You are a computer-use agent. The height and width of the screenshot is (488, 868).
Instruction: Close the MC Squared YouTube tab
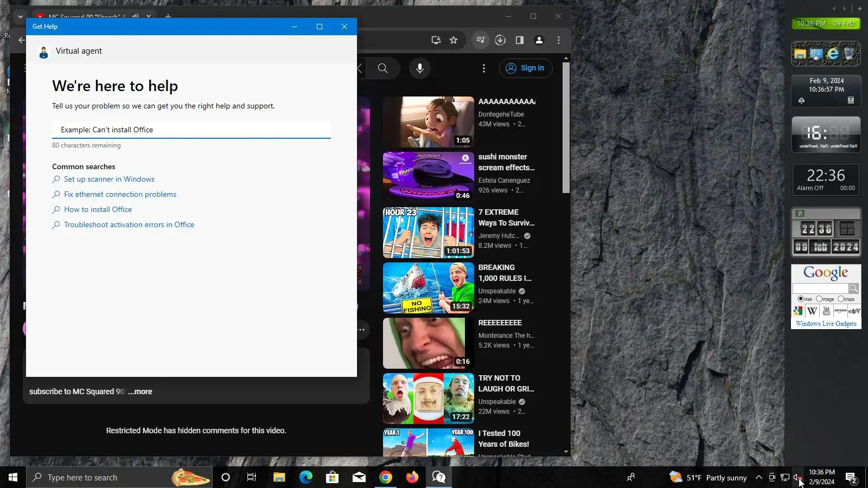click(149, 16)
